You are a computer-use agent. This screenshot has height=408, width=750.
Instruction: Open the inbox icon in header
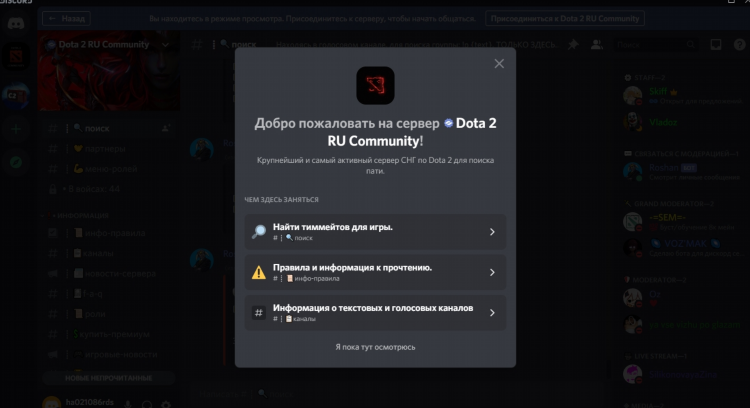716,44
